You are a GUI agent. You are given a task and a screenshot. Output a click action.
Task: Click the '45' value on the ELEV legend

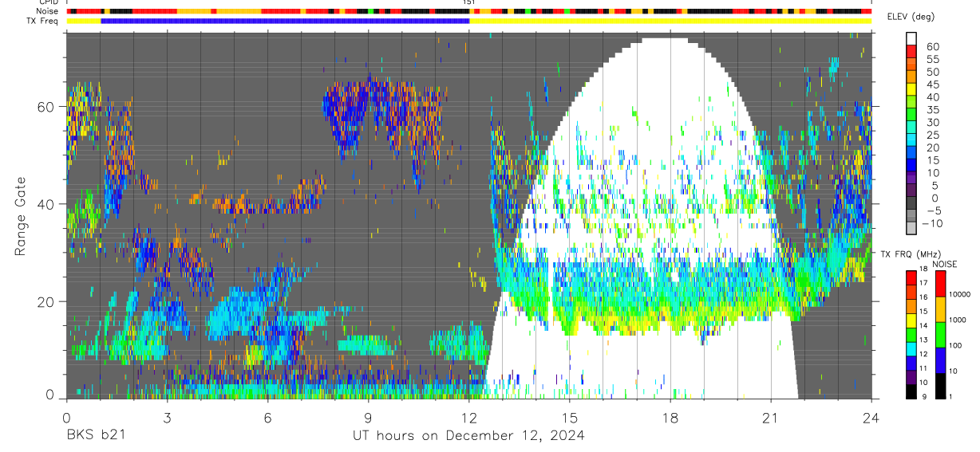coord(932,85)
